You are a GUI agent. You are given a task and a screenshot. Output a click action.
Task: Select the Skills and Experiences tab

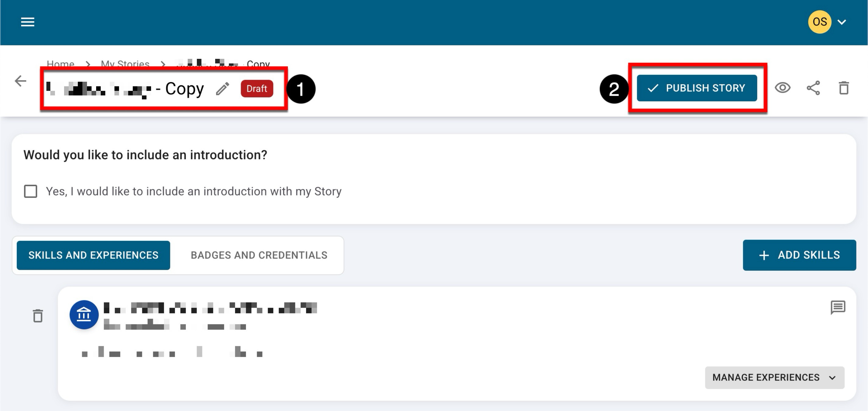[x=93, y=255]
